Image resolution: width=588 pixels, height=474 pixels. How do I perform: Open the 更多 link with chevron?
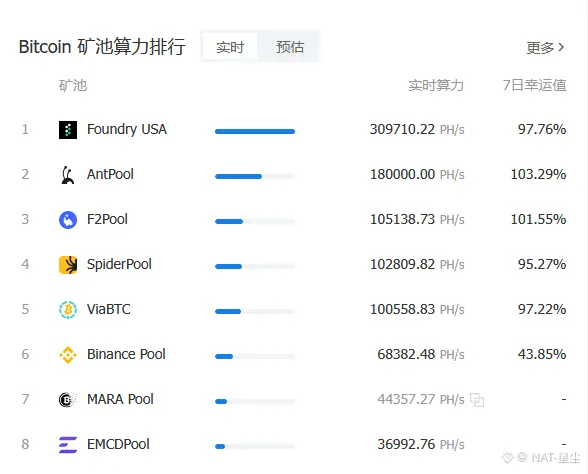(x=545, y=48)
